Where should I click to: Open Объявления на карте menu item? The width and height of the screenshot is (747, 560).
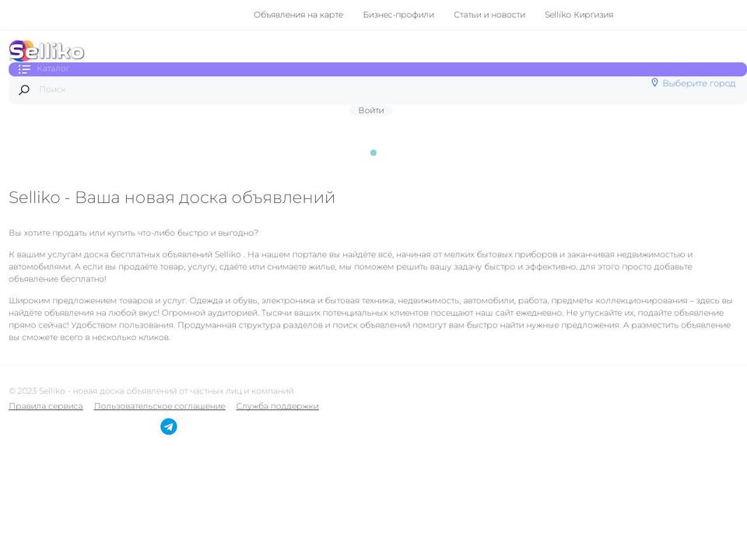[298, 15]
